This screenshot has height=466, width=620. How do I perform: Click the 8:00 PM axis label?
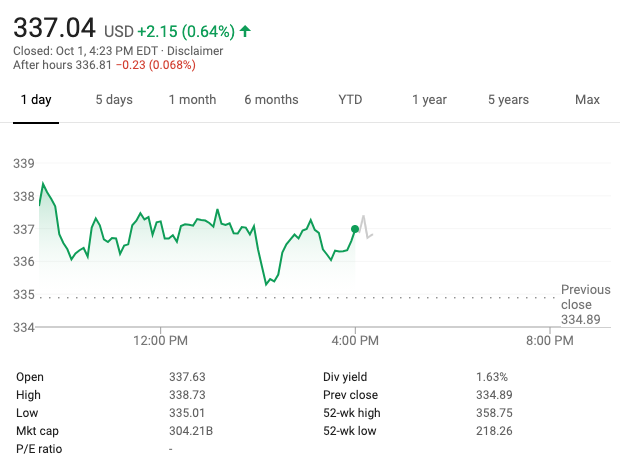tap(549, 341)
